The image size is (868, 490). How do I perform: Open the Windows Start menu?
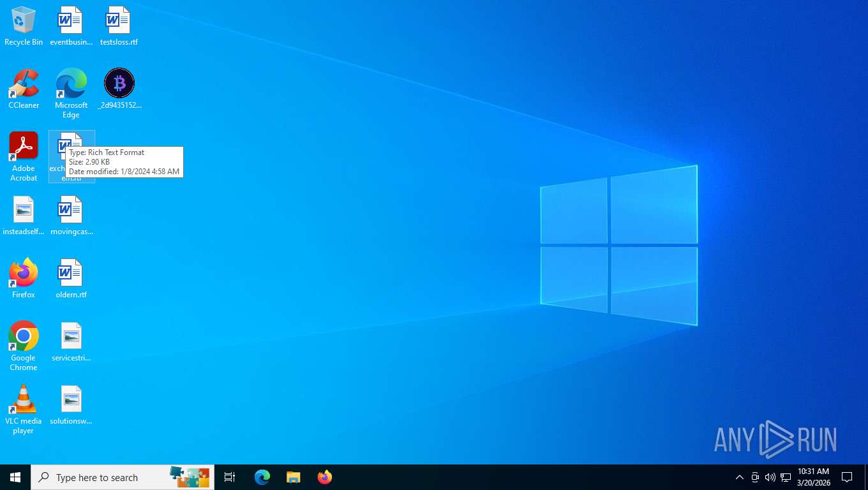(15, 477)
